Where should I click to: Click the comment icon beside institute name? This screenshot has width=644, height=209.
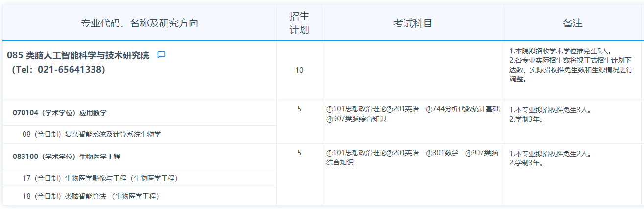point(161,55)
